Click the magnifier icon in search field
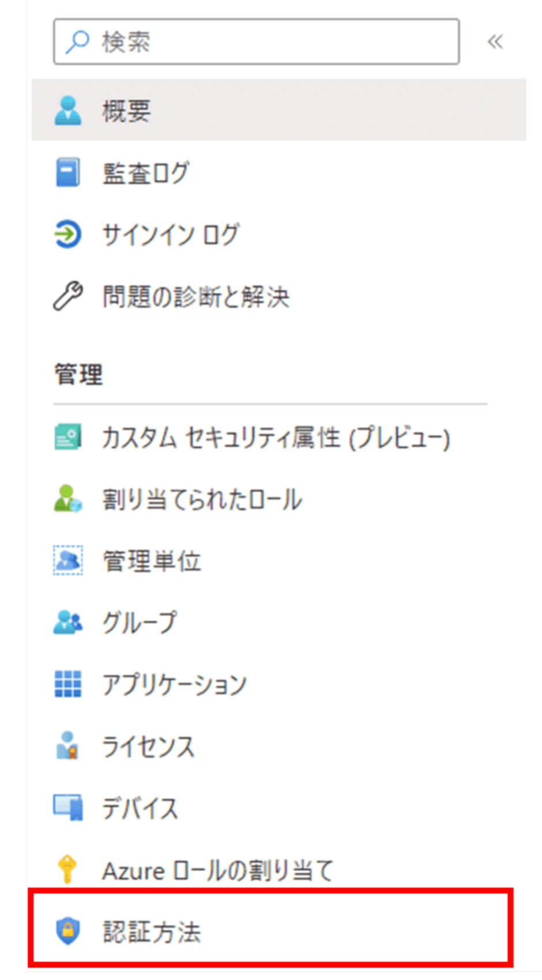This screenshot has width=542, height=980. pos(77,42)
